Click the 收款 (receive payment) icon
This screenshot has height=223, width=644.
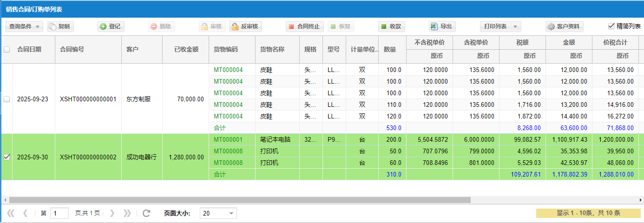384,26
